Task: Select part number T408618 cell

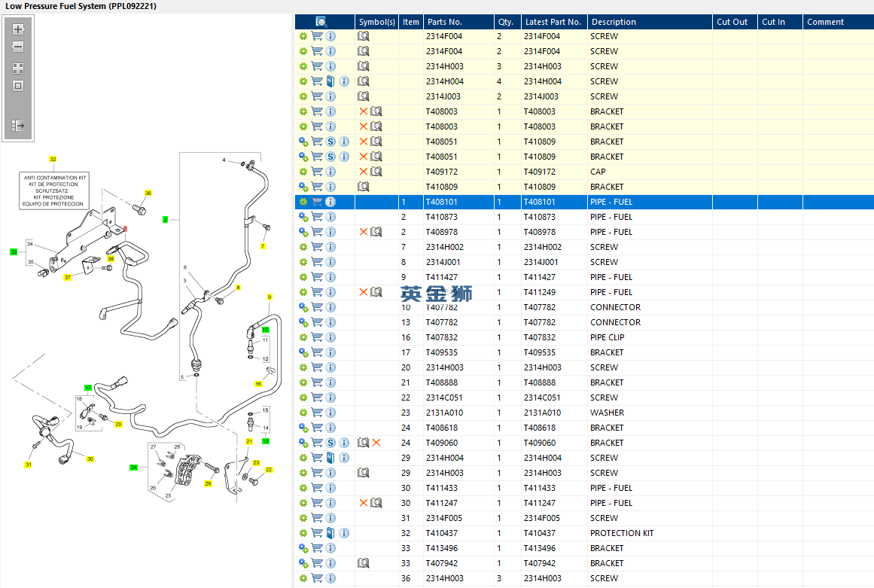Action: tap(458, 428)
